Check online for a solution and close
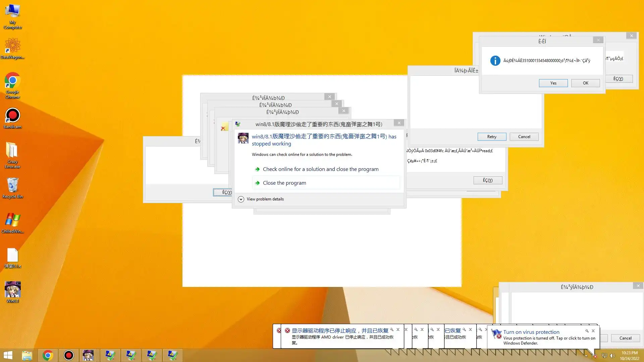Image resolution: width=644 pixels, height=362 pixels. (320, 169)
